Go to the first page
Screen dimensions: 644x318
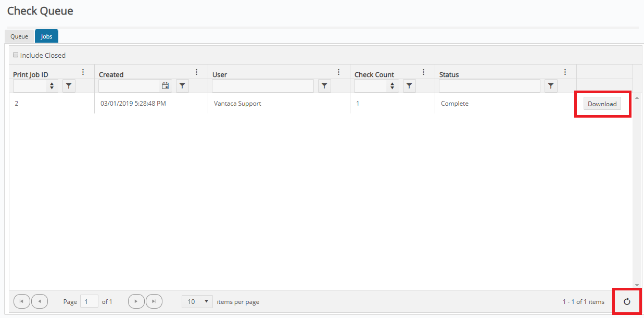point(21,301)
